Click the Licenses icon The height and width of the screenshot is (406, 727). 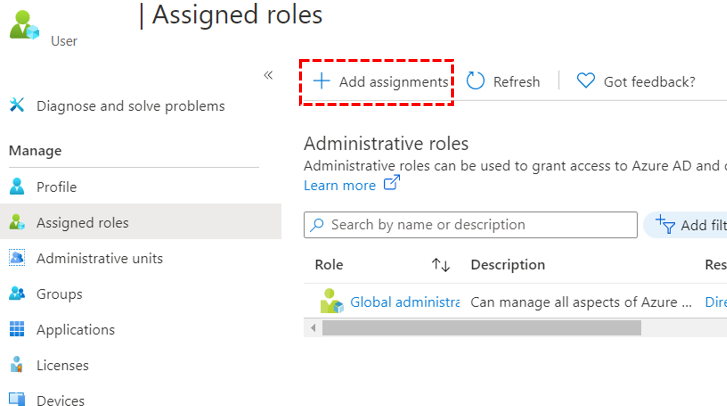17,364
